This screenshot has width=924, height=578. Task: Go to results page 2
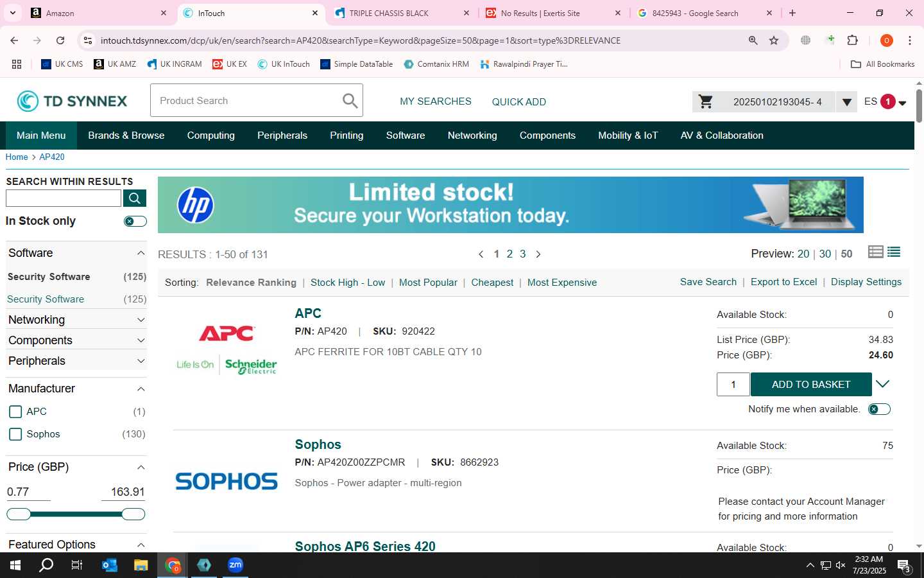(x=509, y=254)
